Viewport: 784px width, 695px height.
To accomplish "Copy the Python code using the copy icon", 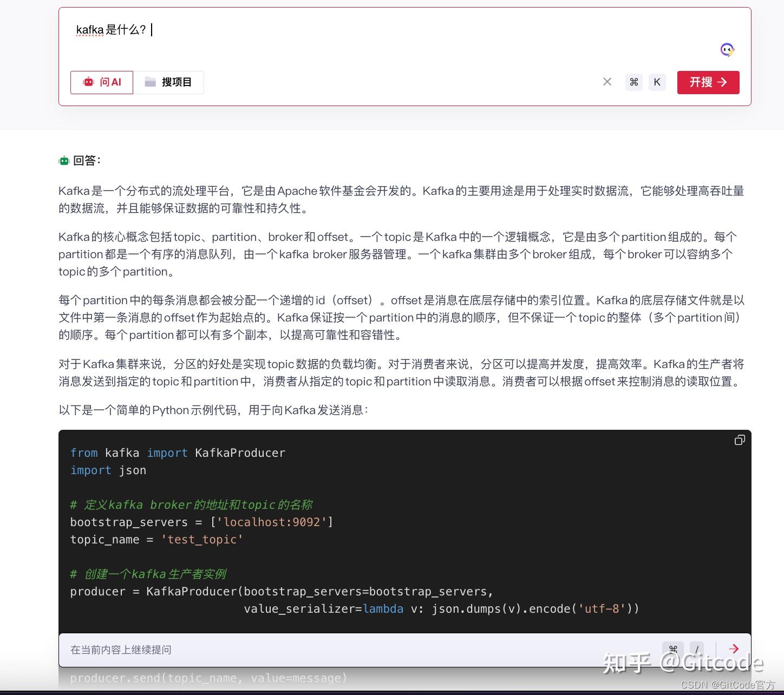I will coord(740,440).
